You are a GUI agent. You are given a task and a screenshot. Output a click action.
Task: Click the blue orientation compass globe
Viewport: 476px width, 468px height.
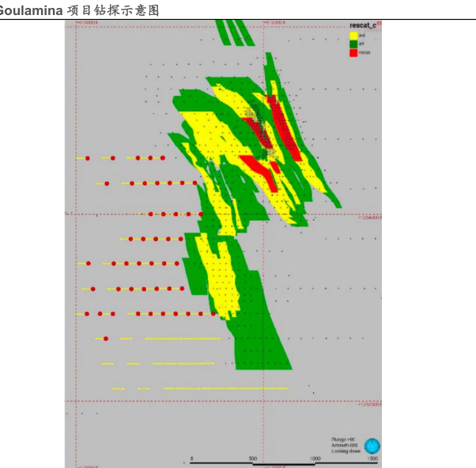372,445
